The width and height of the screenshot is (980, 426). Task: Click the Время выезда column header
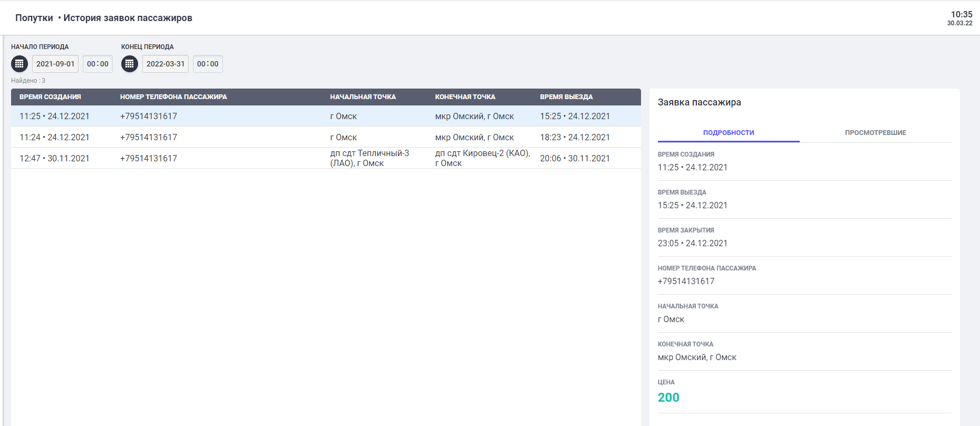coord(566,97)
